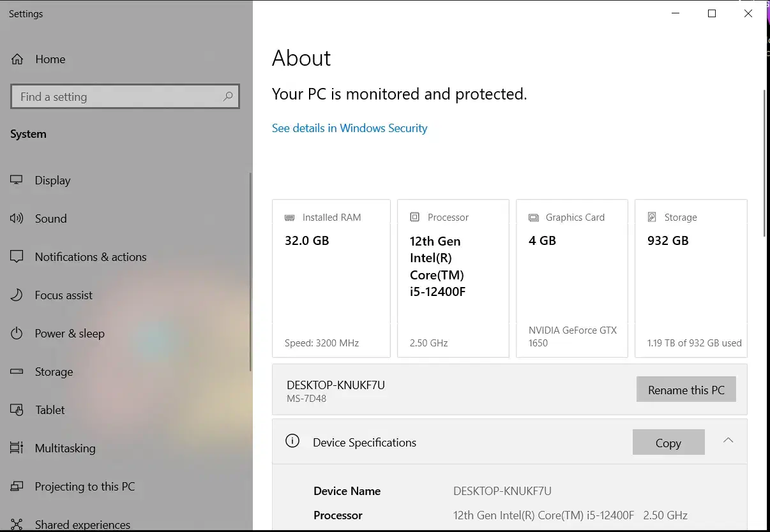The image size is (770, 532).
Task: Open Shared experiences settings page
Action: click(x=82, y=524)
